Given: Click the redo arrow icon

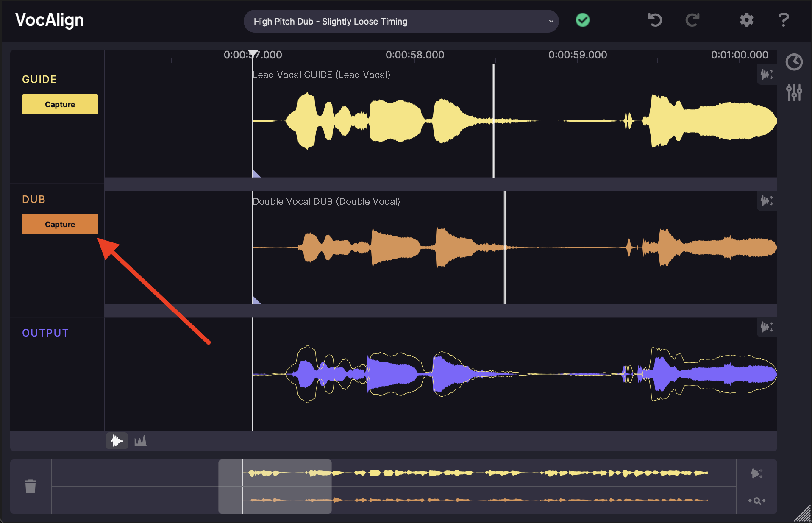Looking at the screenshot, I should [692, 20].
